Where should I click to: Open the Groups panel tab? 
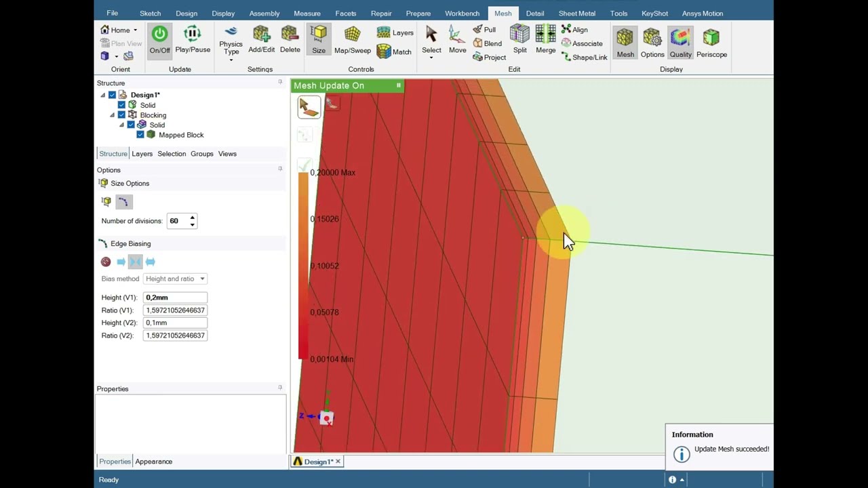(202, 154)
